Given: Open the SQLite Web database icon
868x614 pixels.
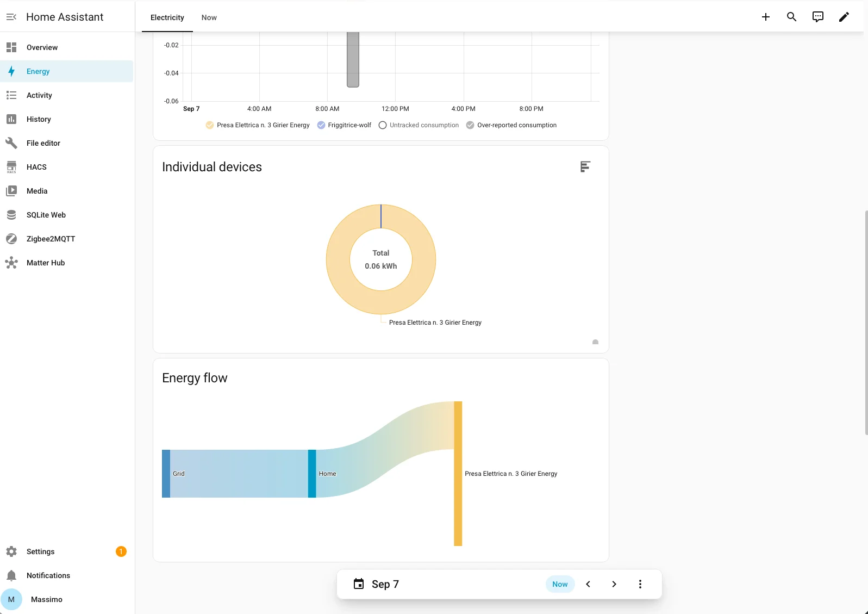Looking at the screenshot, I should click(11, 215).
